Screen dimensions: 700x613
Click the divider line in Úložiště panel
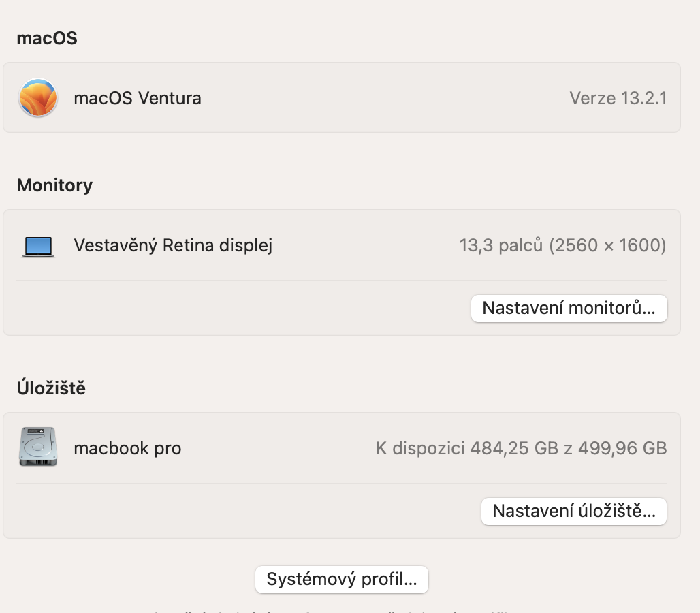point(341,484)
